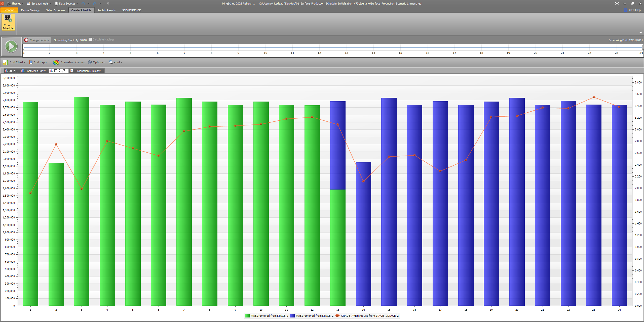Click the orange GRADE_AVE legend marker
644x322 pixels.
click(337, 315)
